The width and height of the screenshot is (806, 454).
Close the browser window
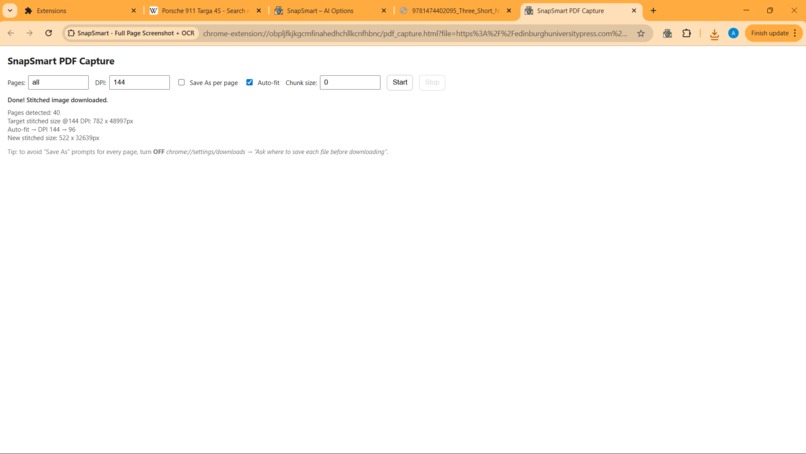[794, 10]
